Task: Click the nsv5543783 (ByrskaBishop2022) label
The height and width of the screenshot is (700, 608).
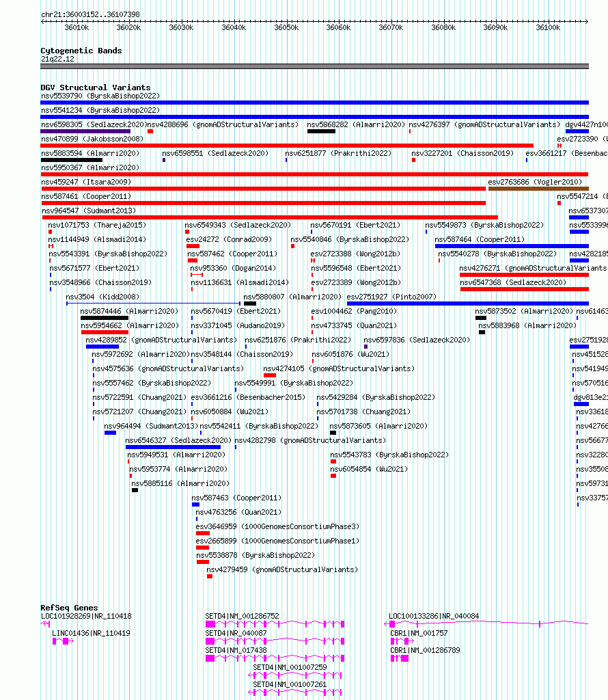Action: 389,455
